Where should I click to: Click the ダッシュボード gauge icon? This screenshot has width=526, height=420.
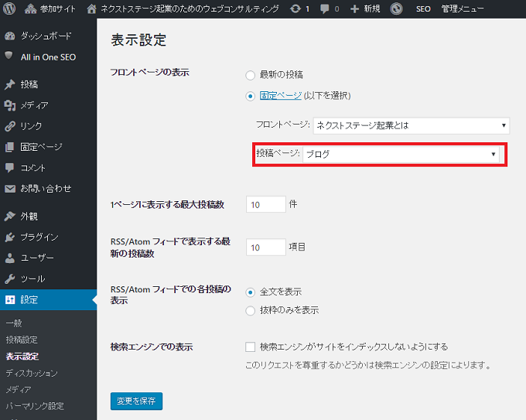pyautogui.click(x=10, y=36)
